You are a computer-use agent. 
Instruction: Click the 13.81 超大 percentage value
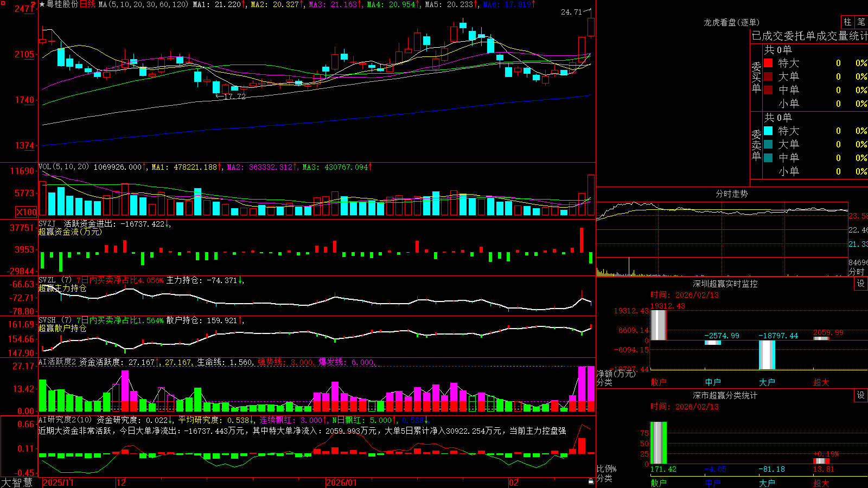824,469
